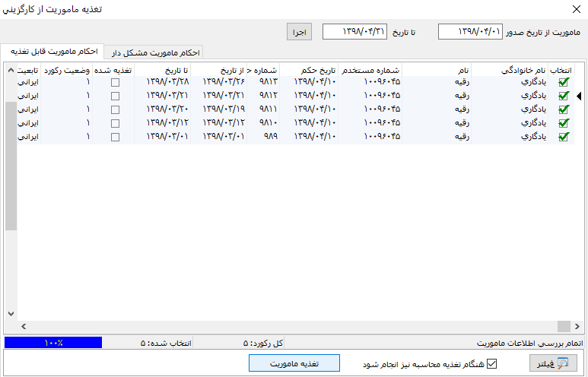The height and width of the screenshot is (377, 588).
Task: Click the ماموریت از تاریخ صدور date field
Action: coord(470,31)
